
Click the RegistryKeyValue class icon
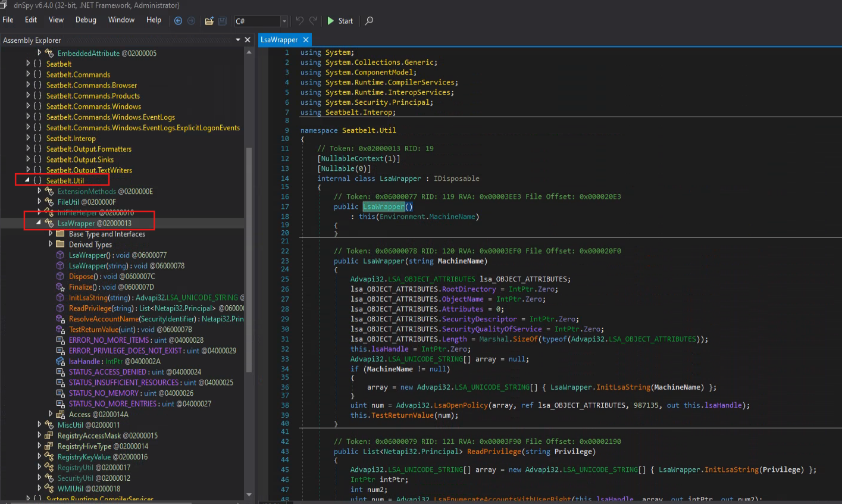[49, 457]
